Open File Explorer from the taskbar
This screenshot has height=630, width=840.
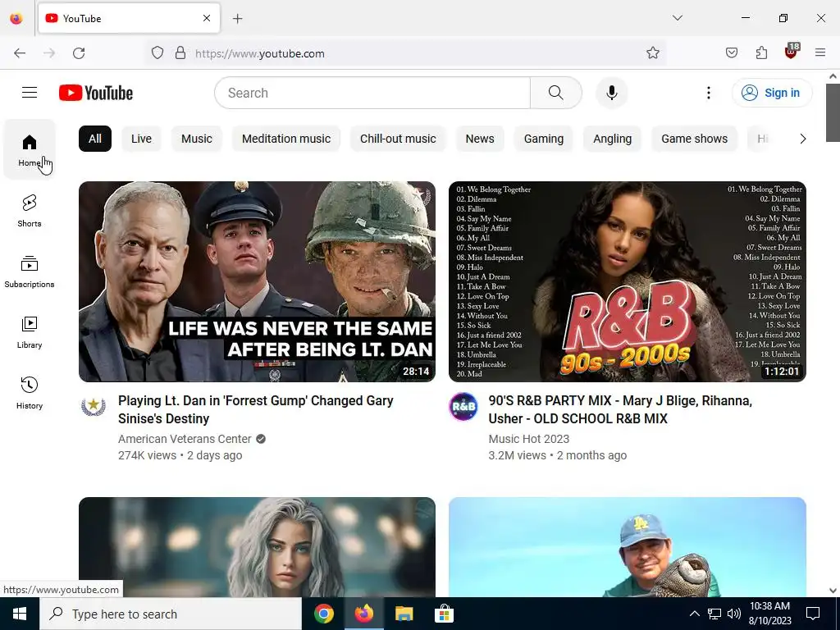tap(404, 614)
